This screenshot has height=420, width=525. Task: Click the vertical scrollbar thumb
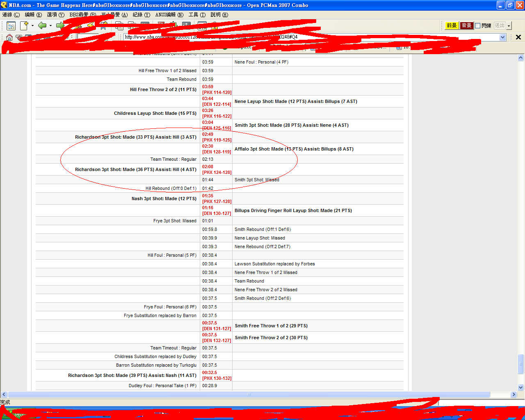click(521, 364)
